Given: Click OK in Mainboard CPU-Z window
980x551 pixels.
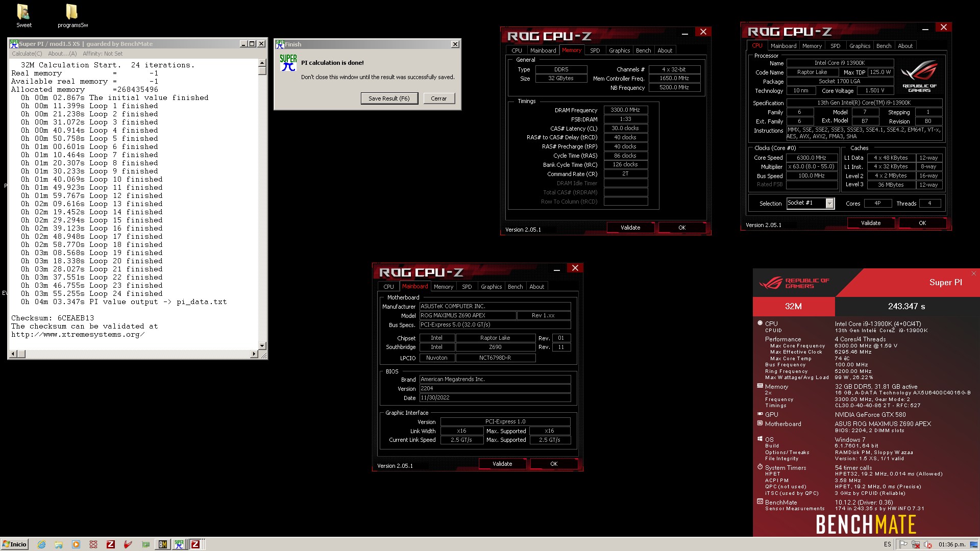Looking at the screenshot, I should click(x=554, y=464).
